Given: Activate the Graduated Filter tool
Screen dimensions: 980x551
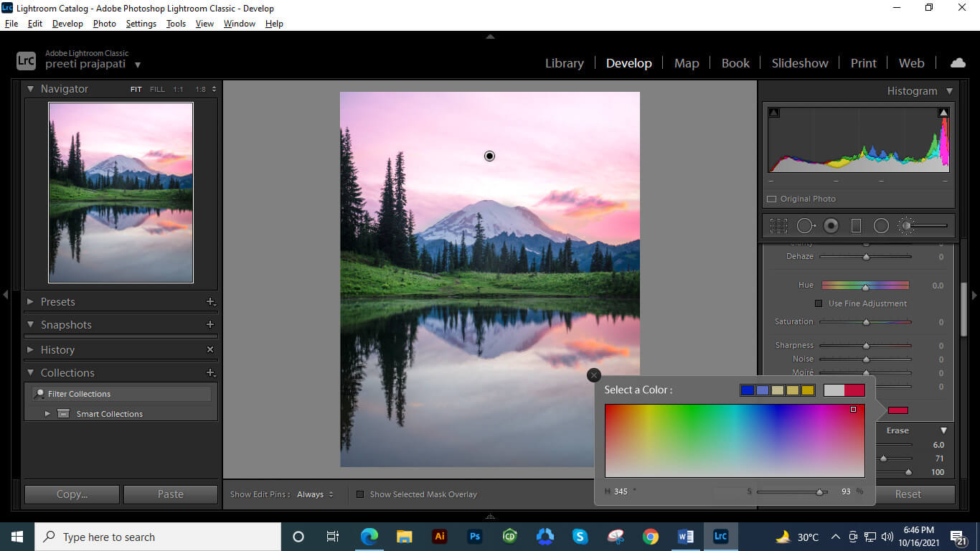Looking at the screenshot, I should [855, 225].
